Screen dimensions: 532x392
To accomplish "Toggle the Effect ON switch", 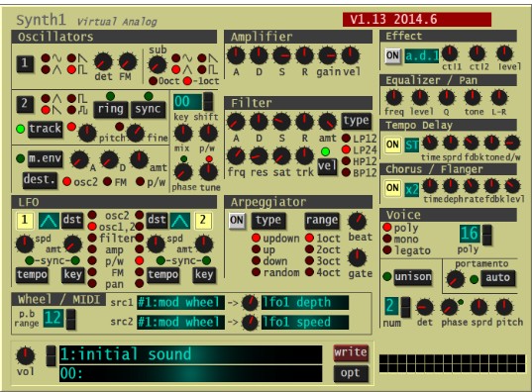I will point(392,55).
